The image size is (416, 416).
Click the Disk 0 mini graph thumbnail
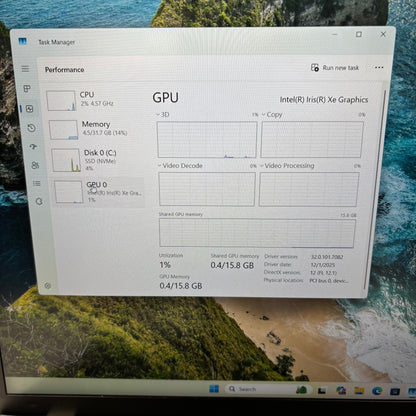pos(66,160)
